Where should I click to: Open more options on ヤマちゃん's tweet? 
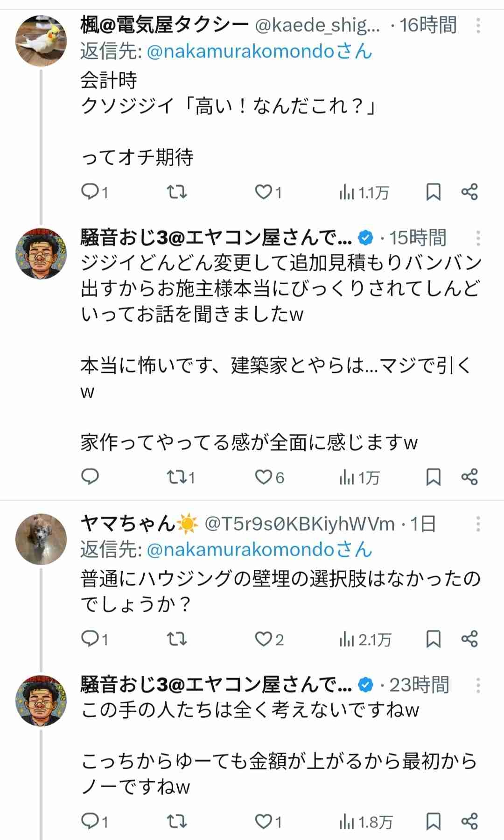(478, 524)
